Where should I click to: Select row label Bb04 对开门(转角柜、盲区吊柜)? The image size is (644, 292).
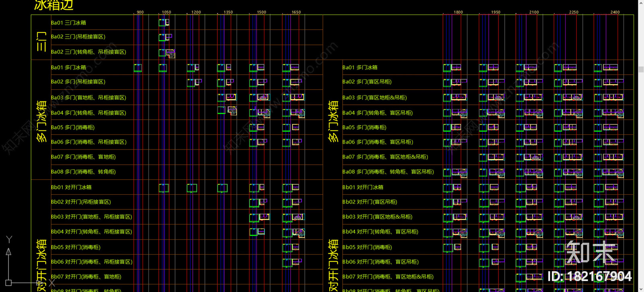[380, 232]
